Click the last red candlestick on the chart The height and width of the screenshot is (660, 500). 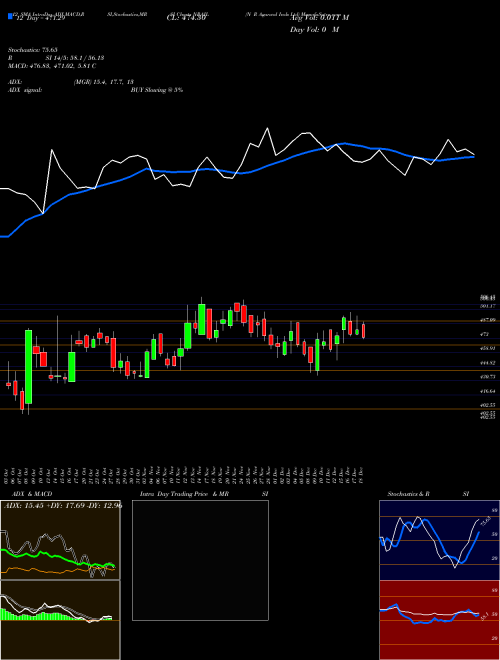363,330
